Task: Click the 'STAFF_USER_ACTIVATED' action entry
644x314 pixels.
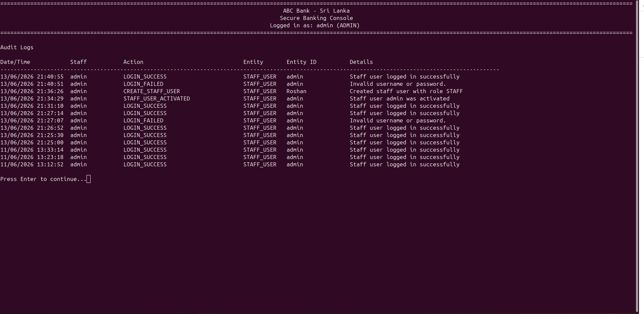Action: (x=157, y=98)
